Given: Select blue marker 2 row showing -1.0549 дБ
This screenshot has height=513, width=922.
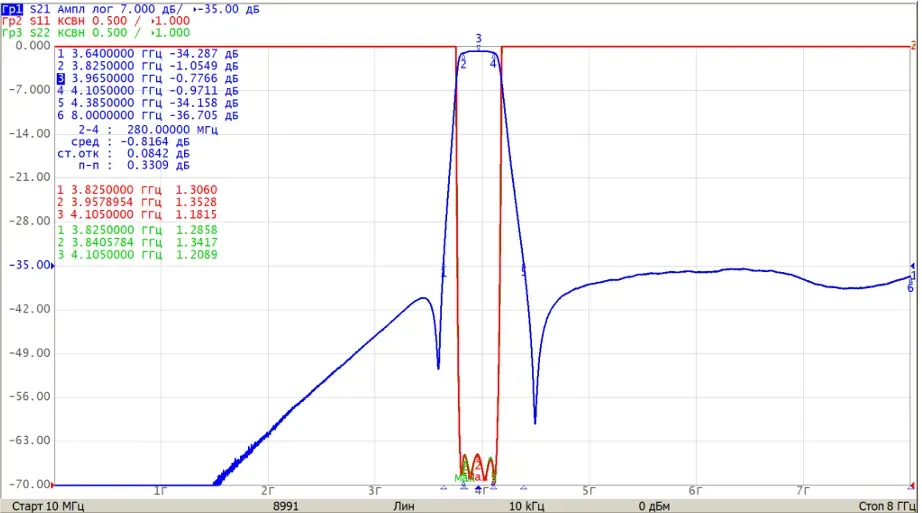Looking at the screenshot, I should point(148,66).
